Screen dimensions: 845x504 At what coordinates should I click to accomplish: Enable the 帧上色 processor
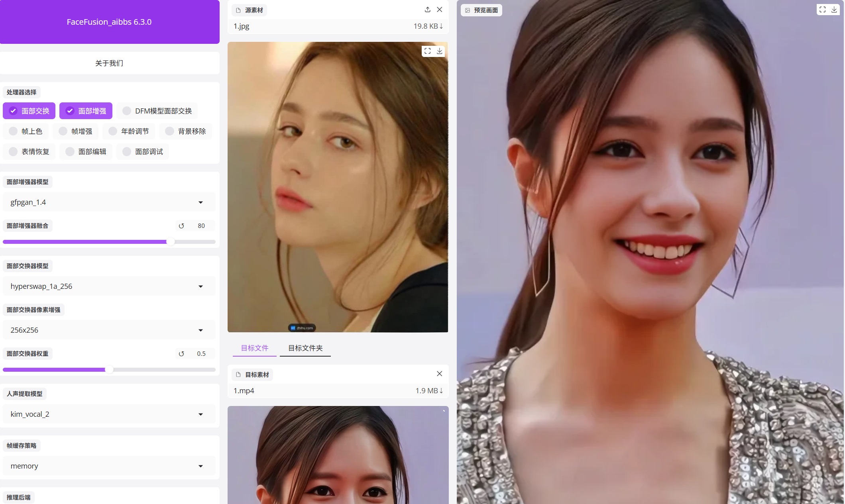tap(26, 131)
